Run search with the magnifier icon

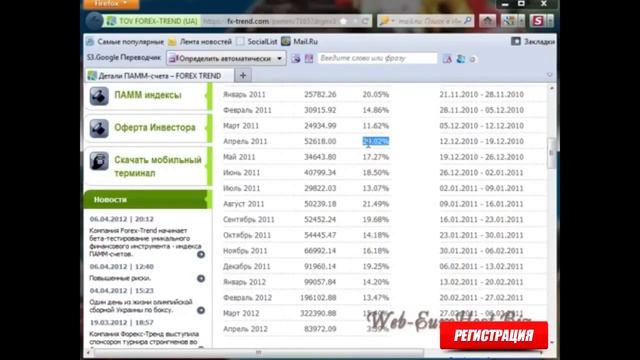[468, 20]
